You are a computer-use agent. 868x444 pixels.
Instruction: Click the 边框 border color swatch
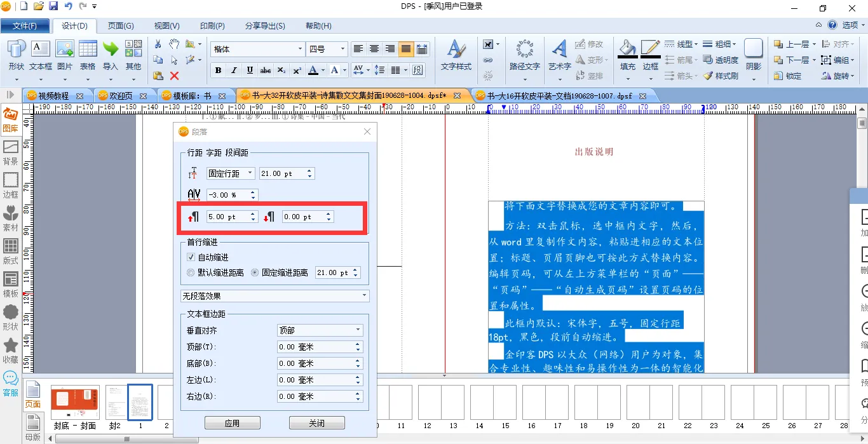coord(651,56)
